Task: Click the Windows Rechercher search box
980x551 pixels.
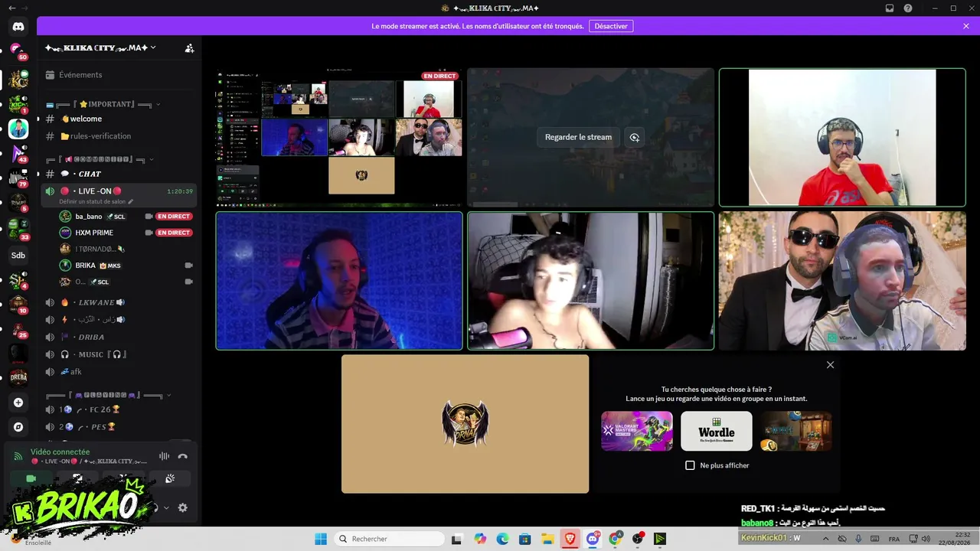Action: pos(390,539)
